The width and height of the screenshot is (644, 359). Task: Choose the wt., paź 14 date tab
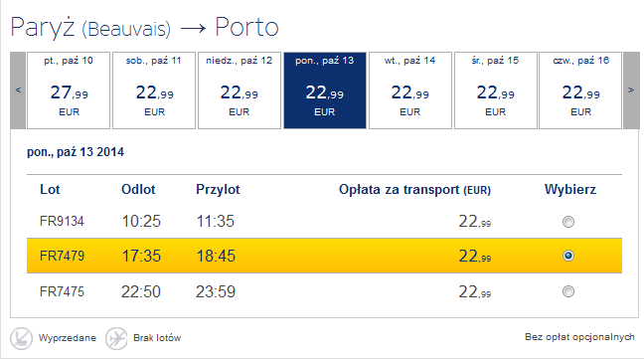click(x=410, y=90)
